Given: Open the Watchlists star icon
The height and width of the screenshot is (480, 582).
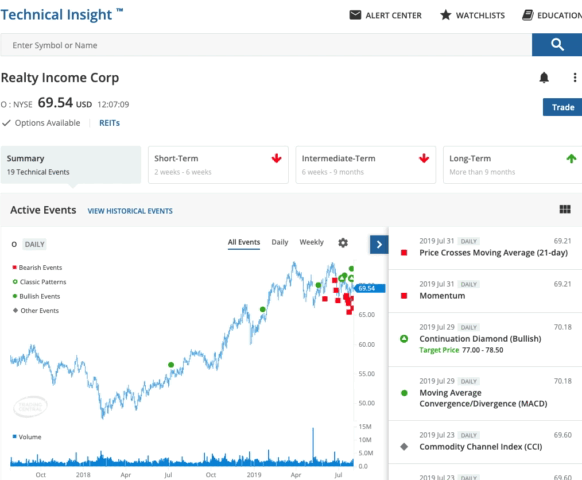Looking at the screenshot, I should point(445,15).
